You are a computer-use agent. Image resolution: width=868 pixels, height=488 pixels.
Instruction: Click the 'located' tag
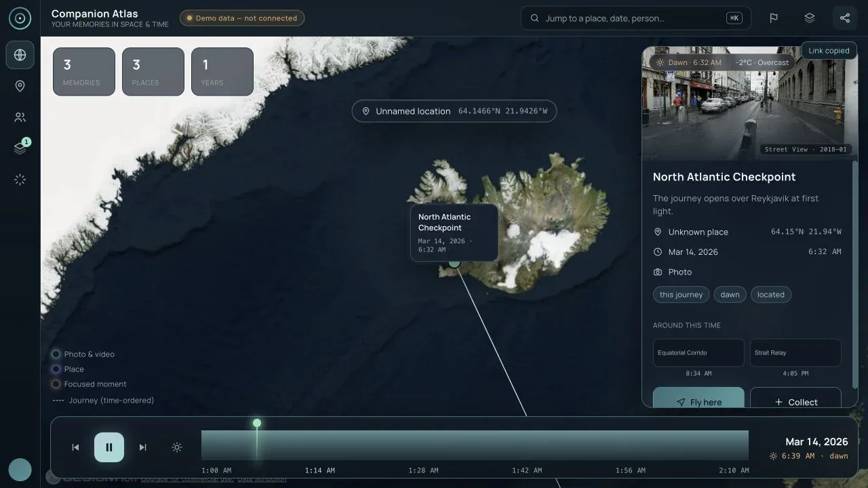click(x=771, y=295)
